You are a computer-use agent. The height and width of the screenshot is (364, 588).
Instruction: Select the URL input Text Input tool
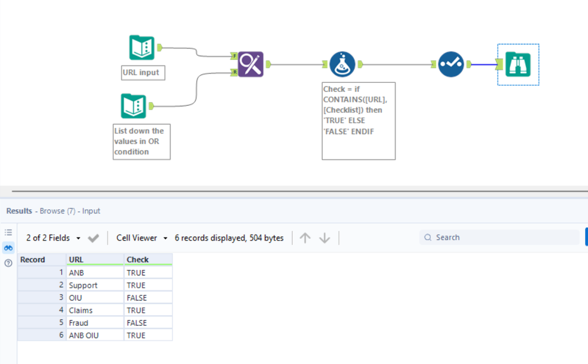pyautogui.click(x=141, y=48)
